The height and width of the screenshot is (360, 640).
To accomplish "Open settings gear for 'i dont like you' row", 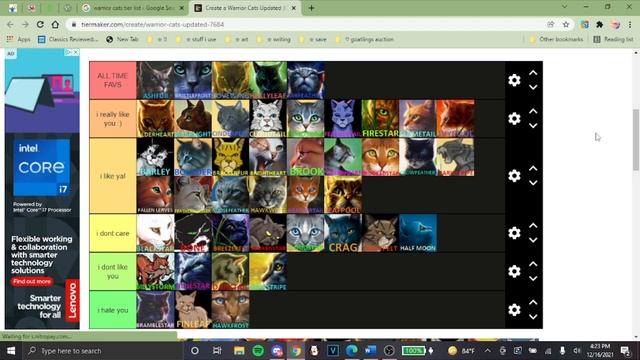I will [x=514, y=271].
